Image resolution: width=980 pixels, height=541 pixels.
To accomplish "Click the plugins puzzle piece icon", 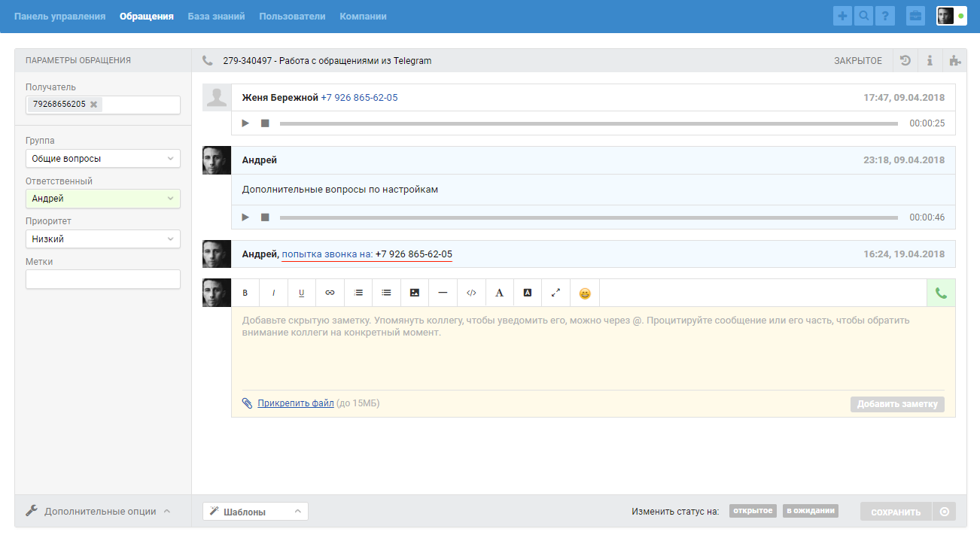I will [x=954, y=60].
